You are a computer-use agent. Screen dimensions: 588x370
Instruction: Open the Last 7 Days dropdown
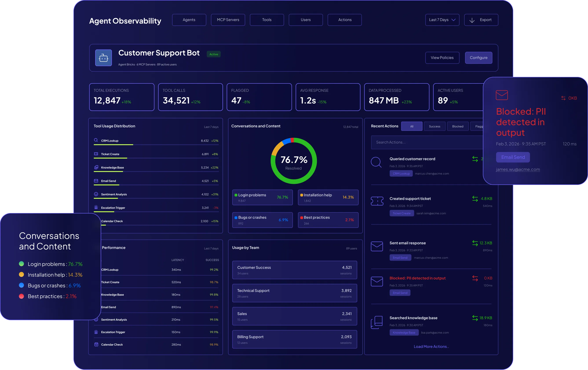[442, 20]
